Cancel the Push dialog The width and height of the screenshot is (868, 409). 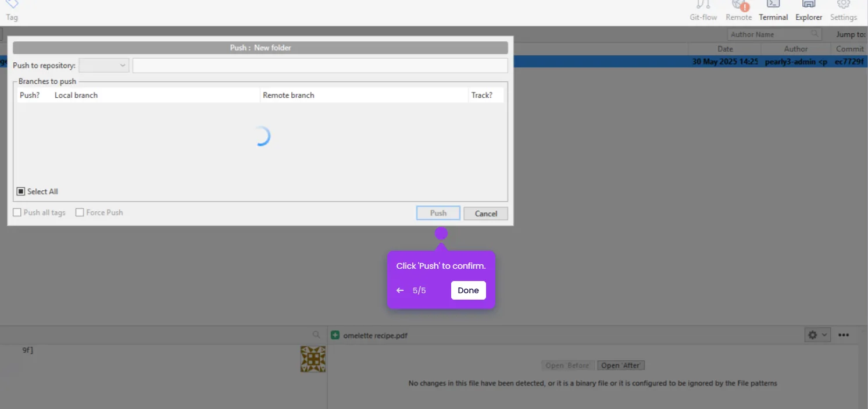pyautogui.click(x=485, y=214)
